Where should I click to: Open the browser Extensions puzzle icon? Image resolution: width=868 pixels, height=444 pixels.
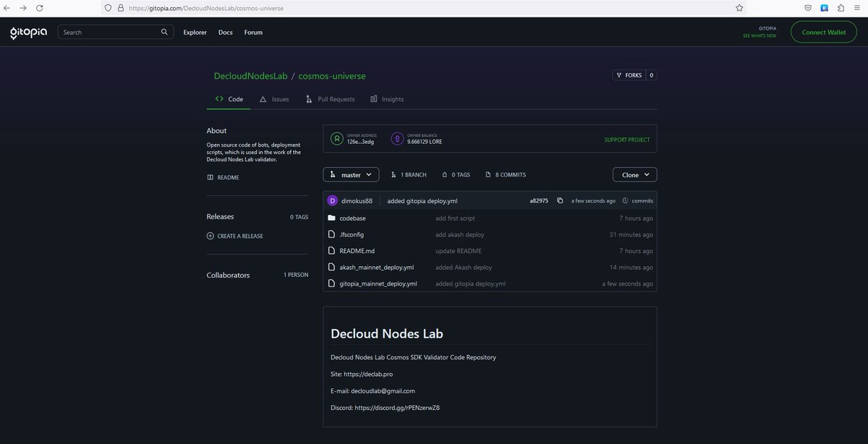(x=841, y=7)
